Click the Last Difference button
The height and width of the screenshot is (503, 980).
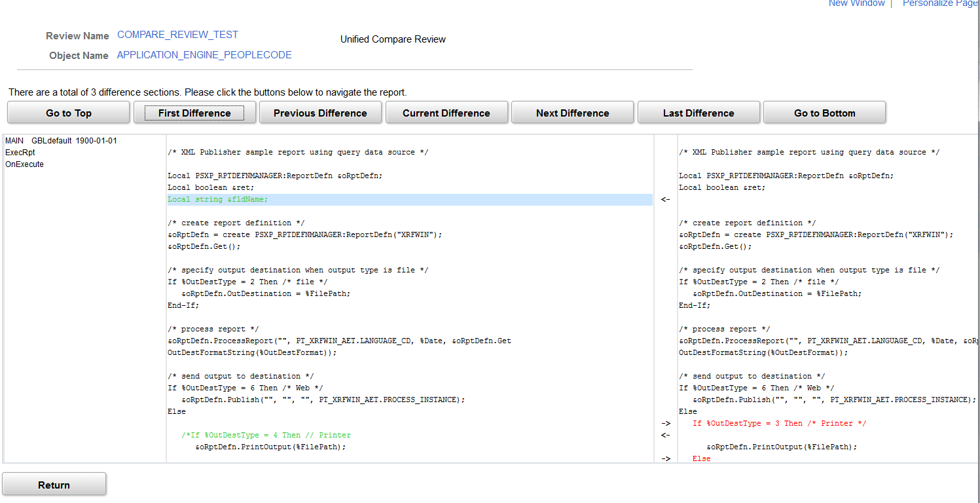click(699, 112)
